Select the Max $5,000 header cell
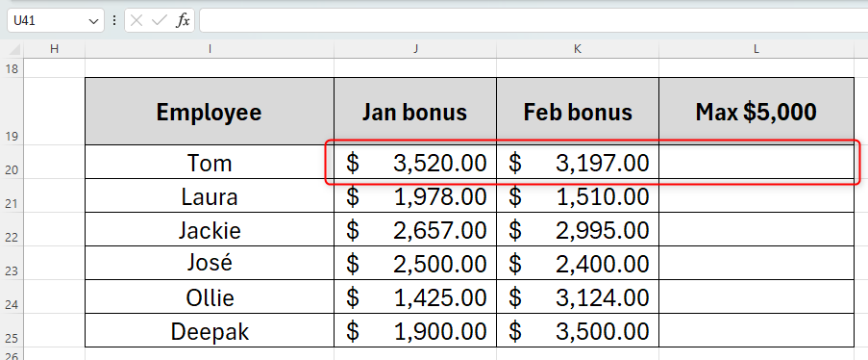The height and width of the screenshot is (360, 868). coord(756,112)
